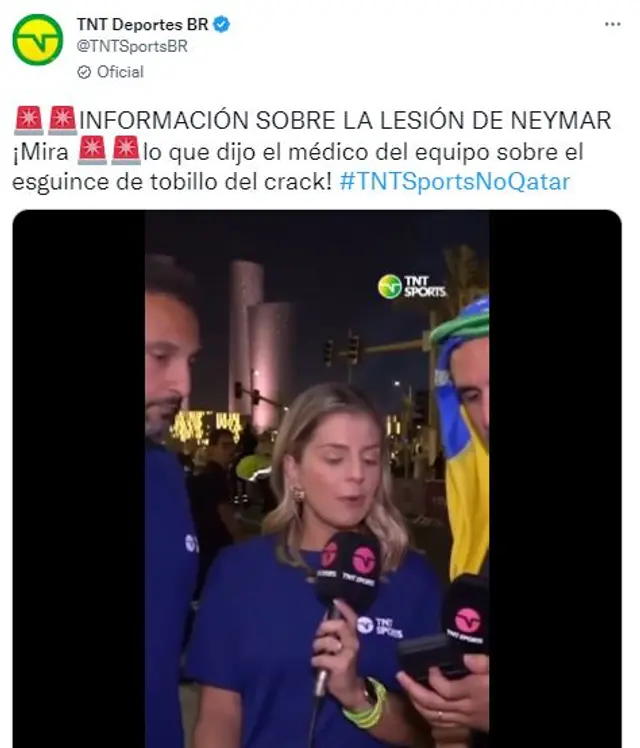640x748 pixels.
Task: Open the three-dot more options menu
Action: tap(612, 24)
